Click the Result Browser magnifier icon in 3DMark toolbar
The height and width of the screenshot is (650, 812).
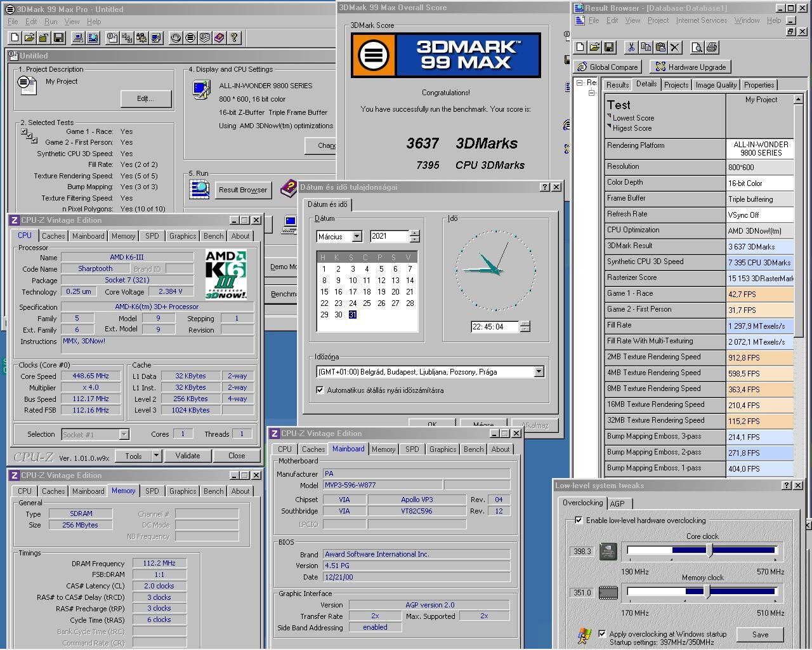point(93,38)
